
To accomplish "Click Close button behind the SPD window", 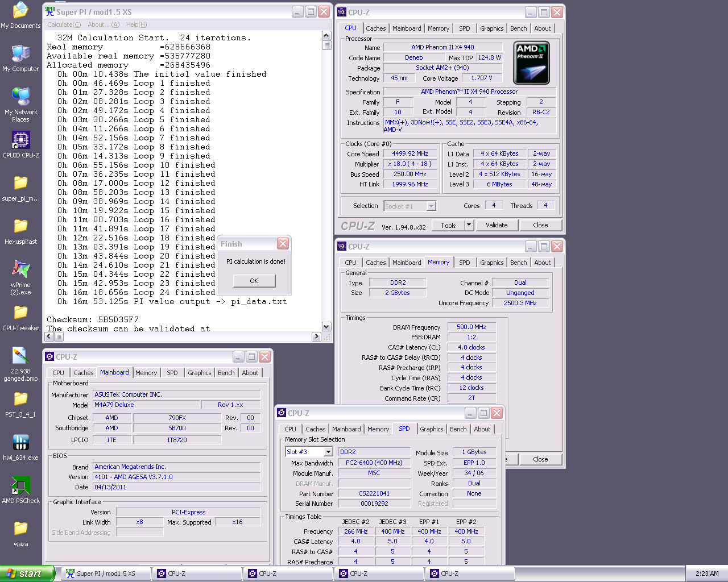I will click(x=540, y=459).
